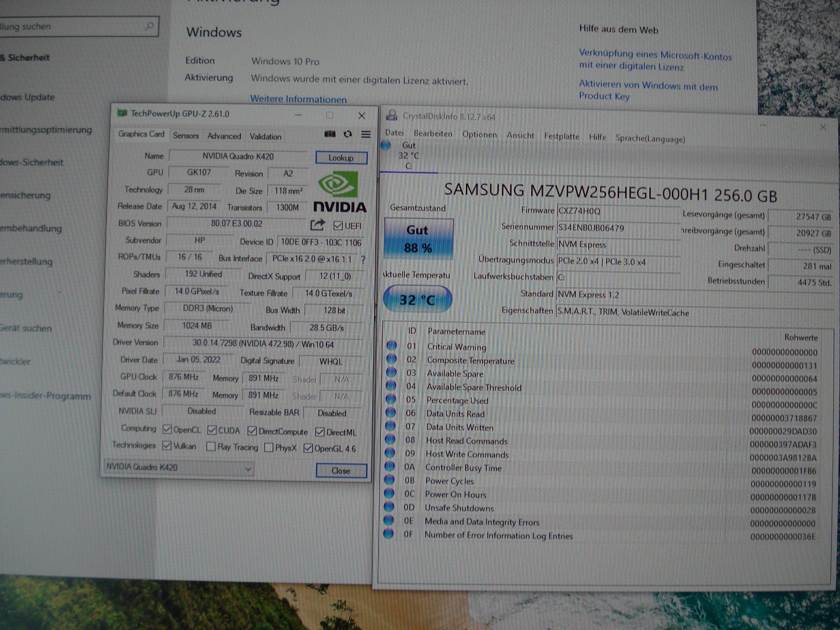
Task: Click the Bus Interface question mark
Action: click(x=363, y=259)
